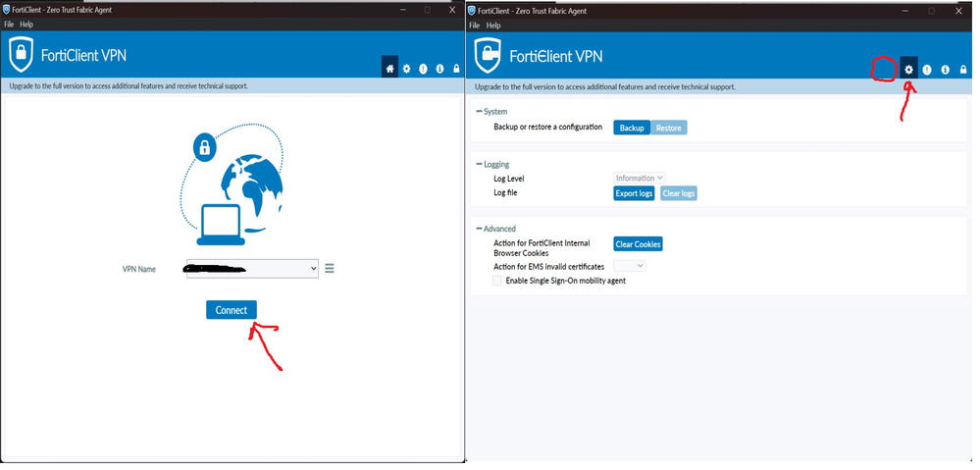Viewport: 980px width, 470px height.
Task: Click the home icon in left FortiClient window
Action: click(390, 69)
